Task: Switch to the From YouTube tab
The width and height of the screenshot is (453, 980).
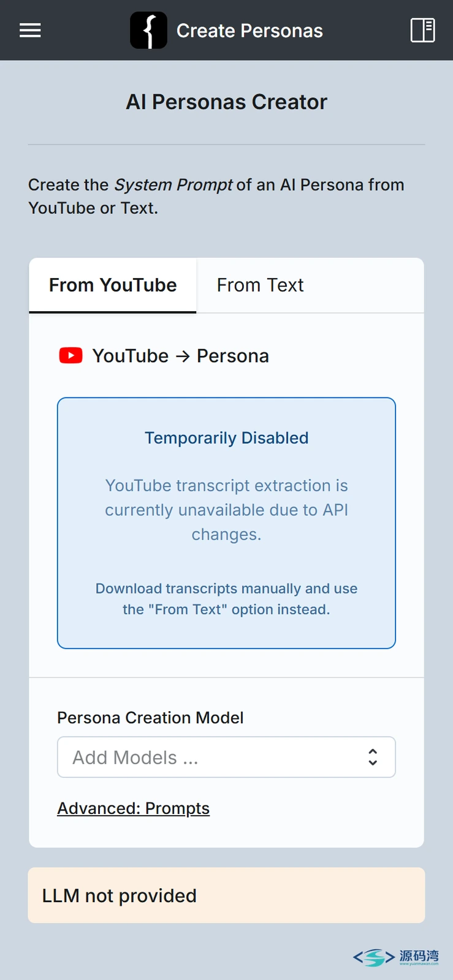Action: [x=113, y=285]
